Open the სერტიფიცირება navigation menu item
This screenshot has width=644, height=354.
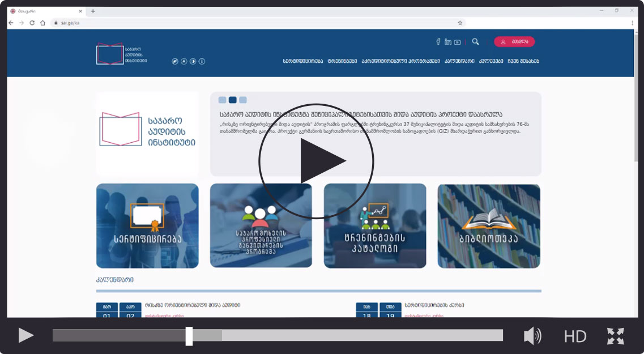pos(302,61)
